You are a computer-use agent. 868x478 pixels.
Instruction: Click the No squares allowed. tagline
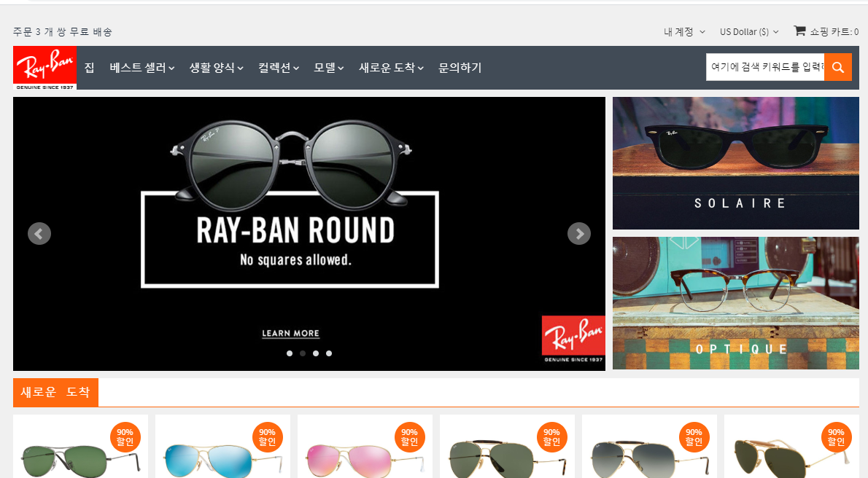click(295, 260)
